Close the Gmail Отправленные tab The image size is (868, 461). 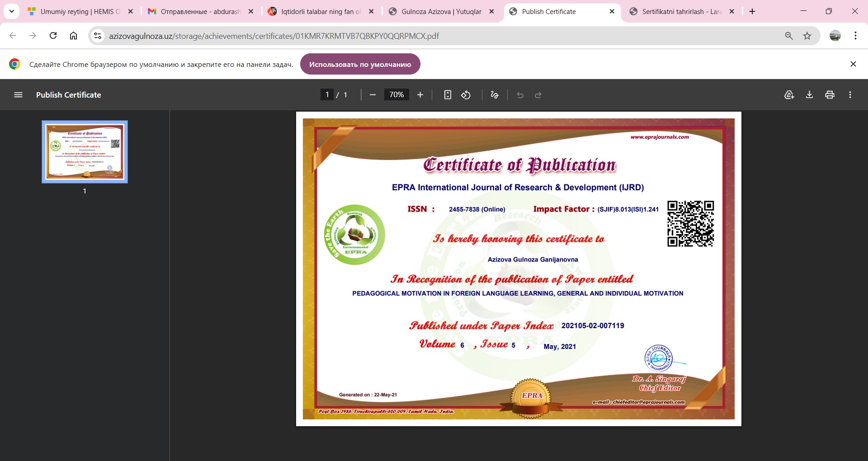click(251, 11)
